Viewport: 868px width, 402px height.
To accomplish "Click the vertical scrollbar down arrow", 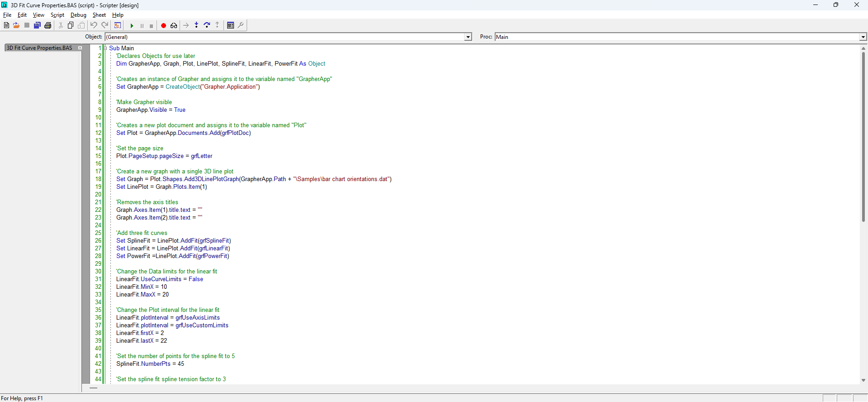I will point(863,380).
